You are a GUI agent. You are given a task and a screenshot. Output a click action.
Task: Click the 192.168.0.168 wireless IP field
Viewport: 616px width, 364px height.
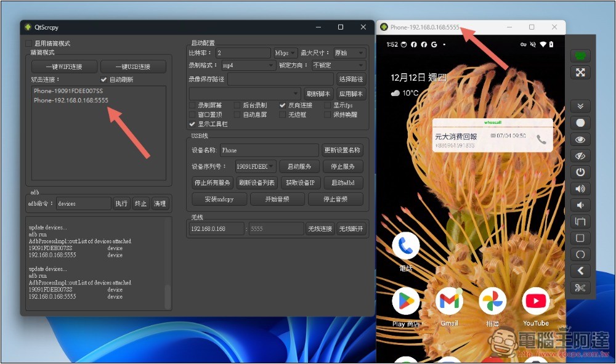pos(216,229)
